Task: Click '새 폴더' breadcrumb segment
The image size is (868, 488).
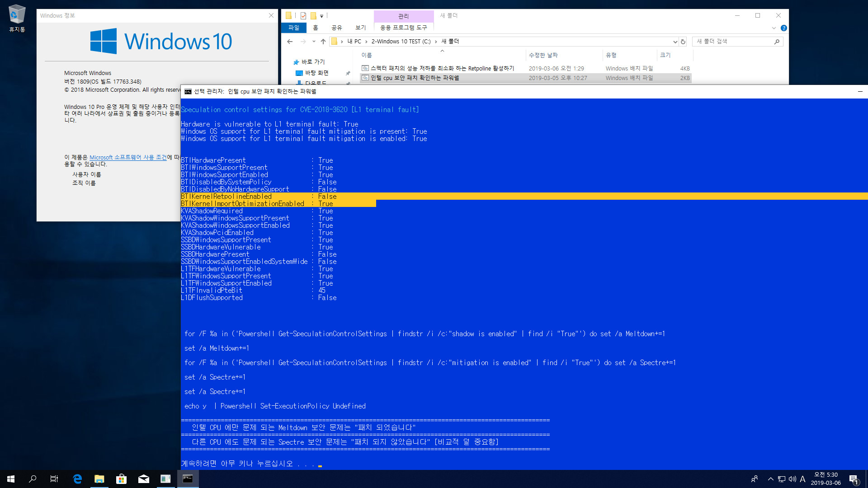Action: (x=450, y=42)
